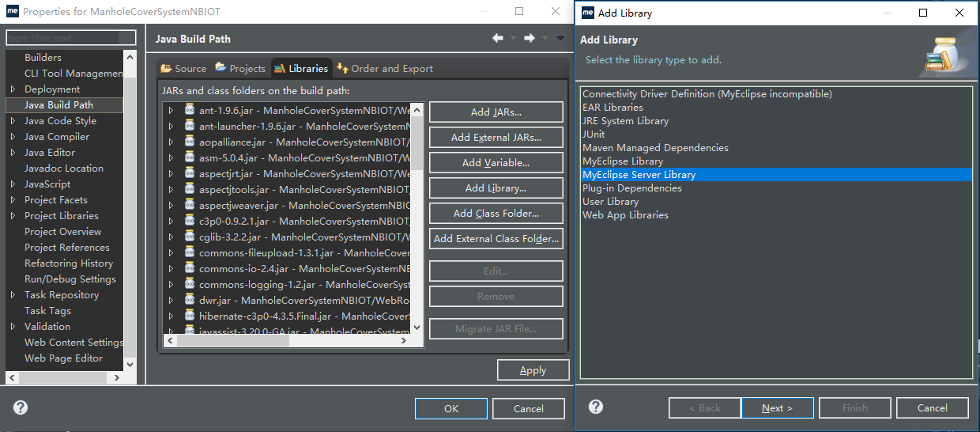Click the jar icon of dwr.jar
980x432 pixels.
coord(190,300)
